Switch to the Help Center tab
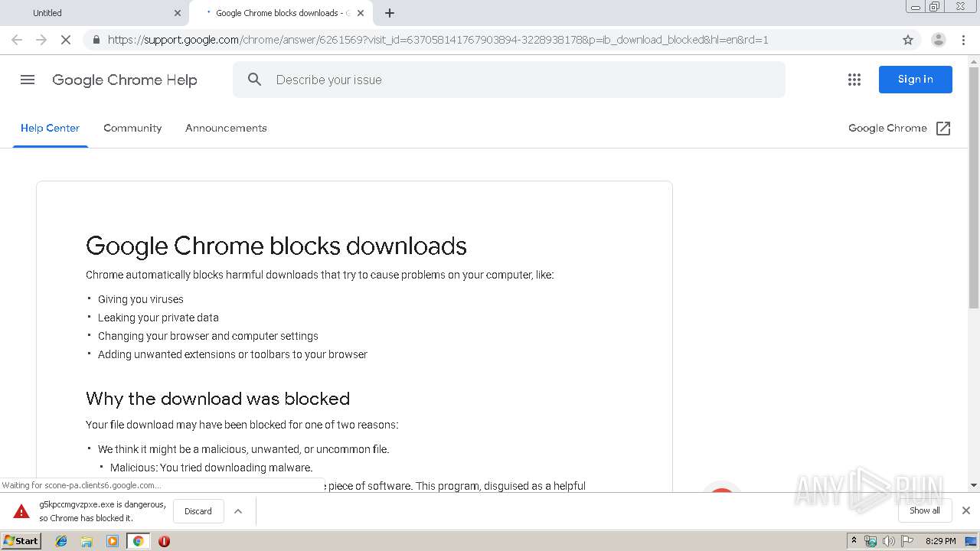This screenshot has height=551, width=980. point(50,128)
